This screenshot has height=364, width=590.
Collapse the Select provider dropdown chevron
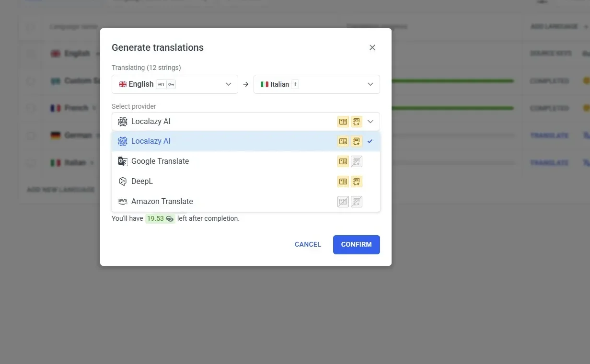[370, 122]
